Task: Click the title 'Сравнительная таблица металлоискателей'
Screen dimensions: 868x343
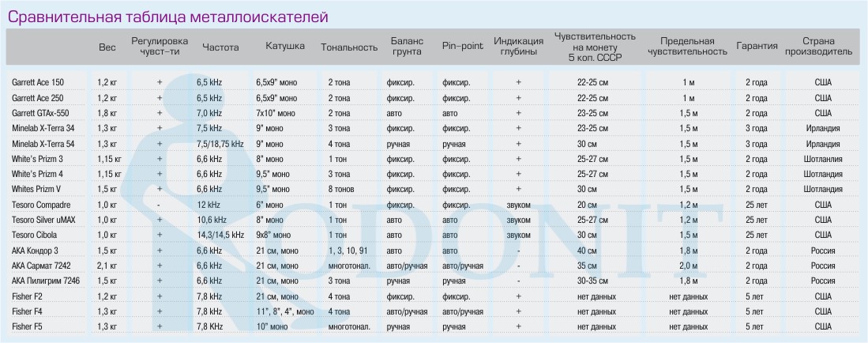Action: [x=167, y=17]
